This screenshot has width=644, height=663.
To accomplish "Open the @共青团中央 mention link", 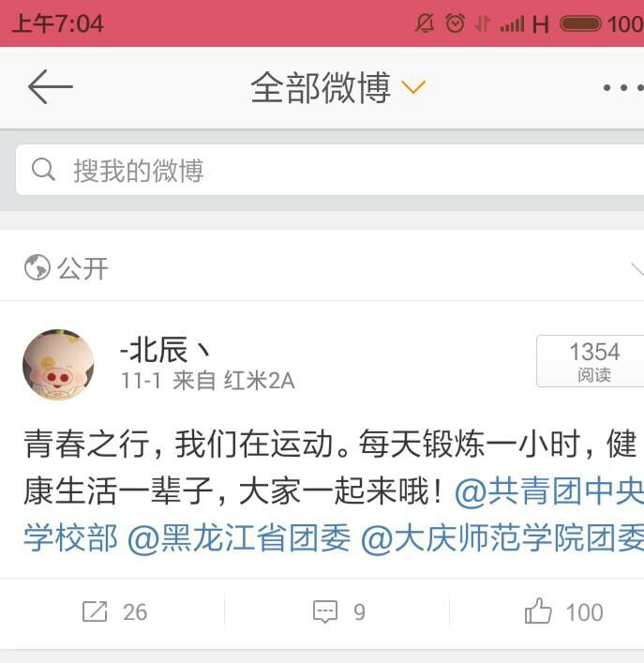I will tap(549, 491).
